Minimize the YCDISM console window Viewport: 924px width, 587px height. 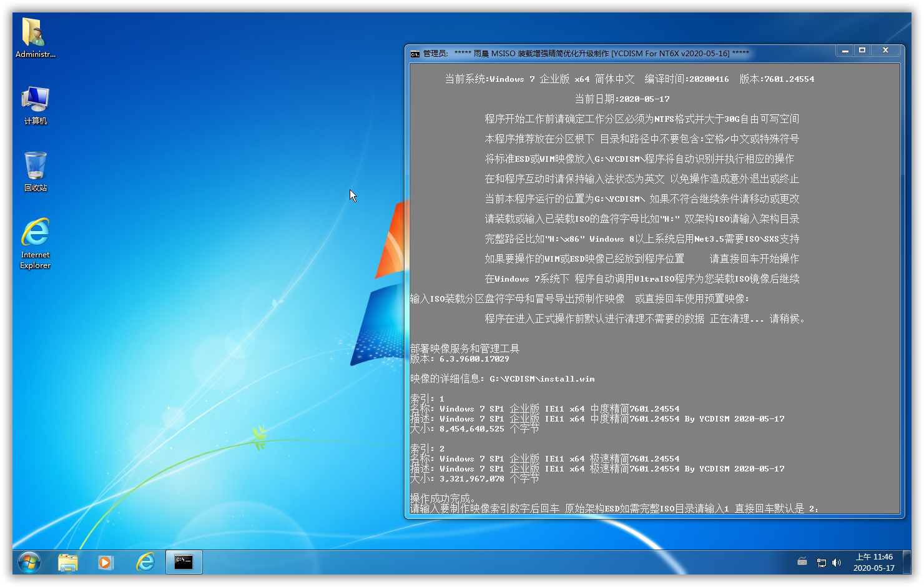pyautogui.click(x=845, y=51)
